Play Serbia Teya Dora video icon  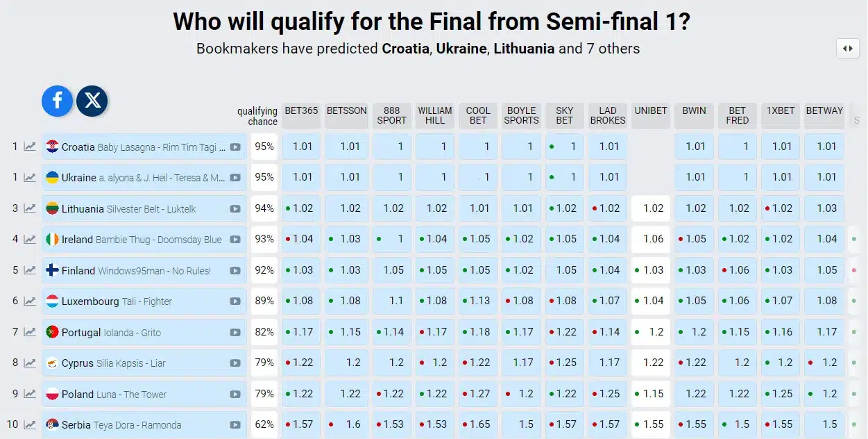tap(235, 424)
